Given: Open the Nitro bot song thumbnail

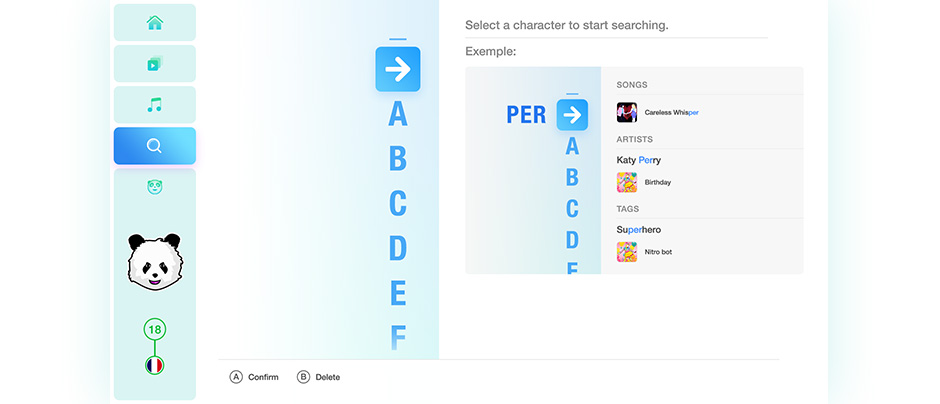Looking at the screenshot, I should (x=627, y=252).
